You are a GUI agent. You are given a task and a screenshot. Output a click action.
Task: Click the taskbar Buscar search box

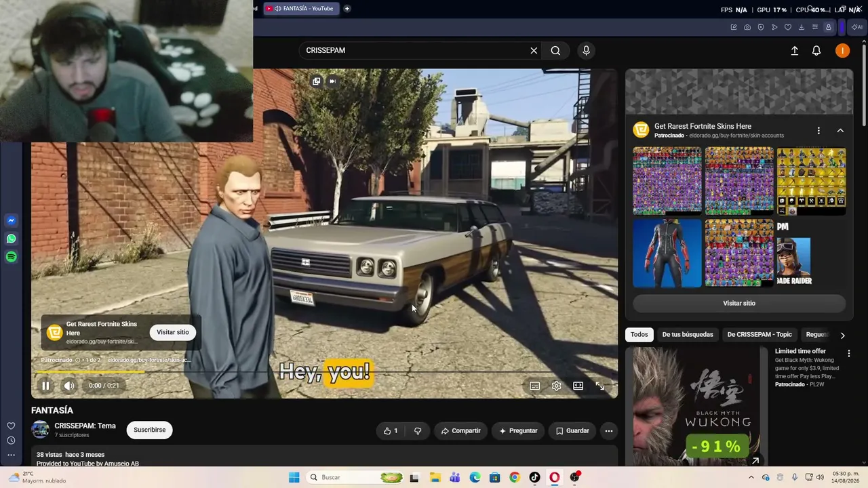pos(355,477)
